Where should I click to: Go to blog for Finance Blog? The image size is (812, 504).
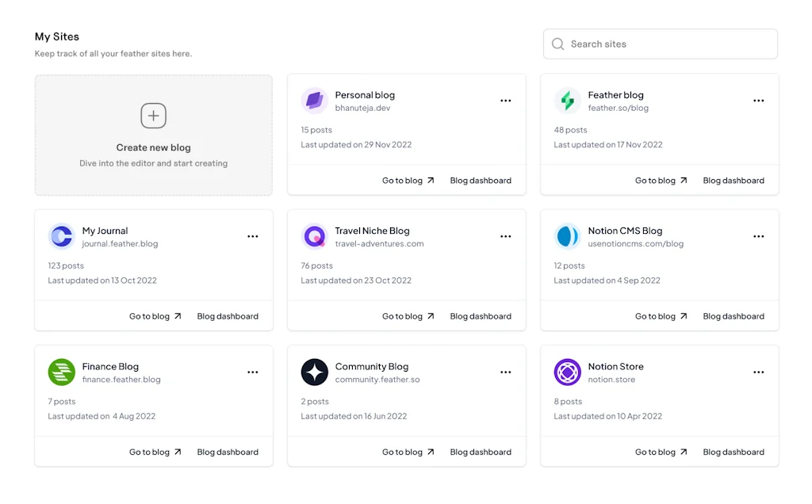pos(155,452)
